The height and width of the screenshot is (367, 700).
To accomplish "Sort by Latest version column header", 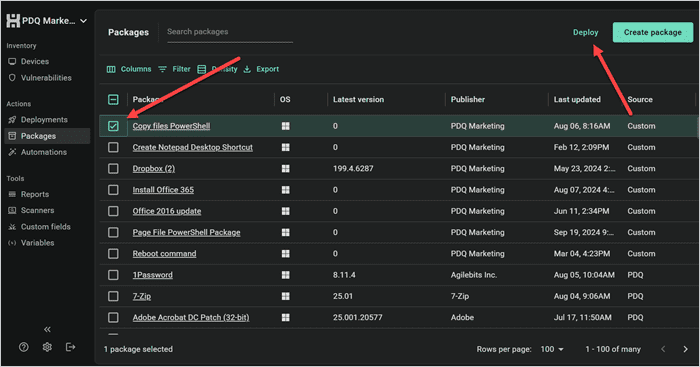I will click(x=358, y=100).
